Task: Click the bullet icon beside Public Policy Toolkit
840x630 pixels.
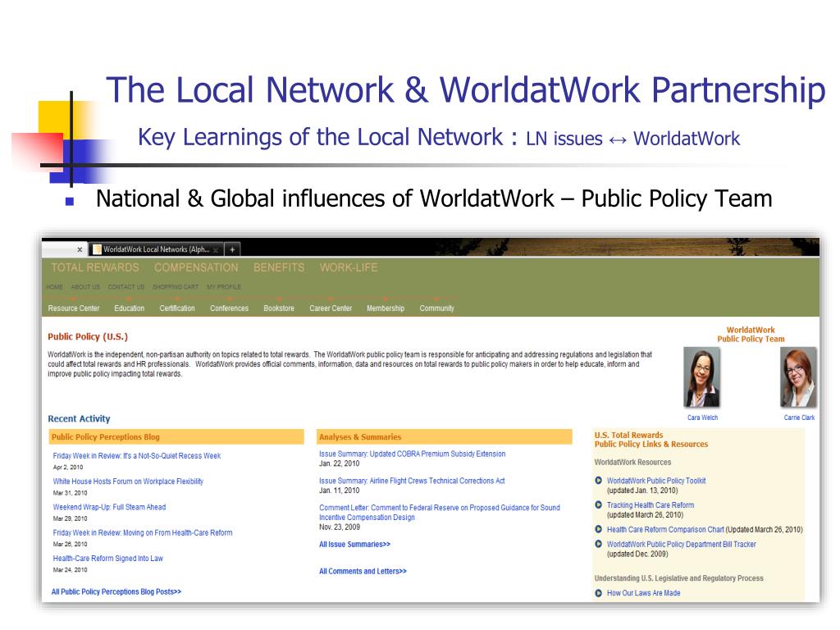Action: click(598, 481)
